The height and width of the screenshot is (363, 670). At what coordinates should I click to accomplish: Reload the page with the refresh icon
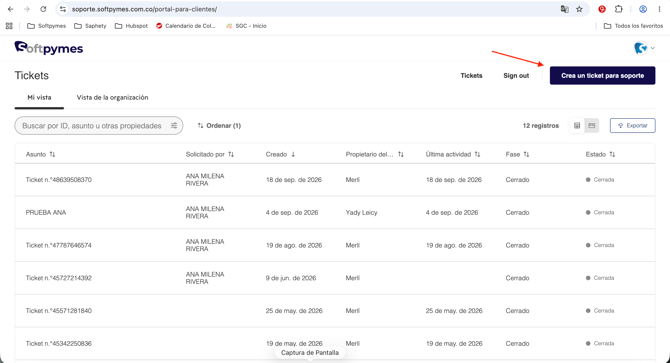click(43, 9)
